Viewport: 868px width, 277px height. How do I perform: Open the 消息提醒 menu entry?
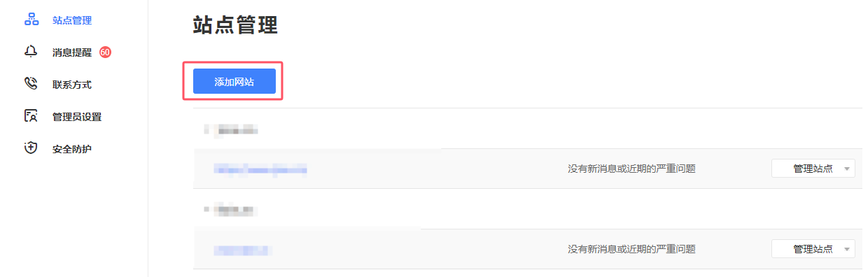pyautogui.click(x=72, y=52)
